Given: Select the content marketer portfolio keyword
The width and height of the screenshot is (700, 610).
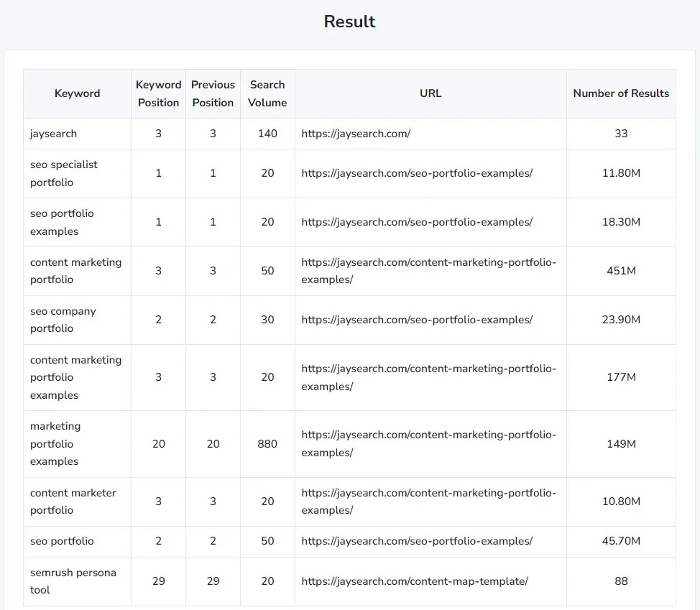Looking at the screenshot, I should click(73, 502).
